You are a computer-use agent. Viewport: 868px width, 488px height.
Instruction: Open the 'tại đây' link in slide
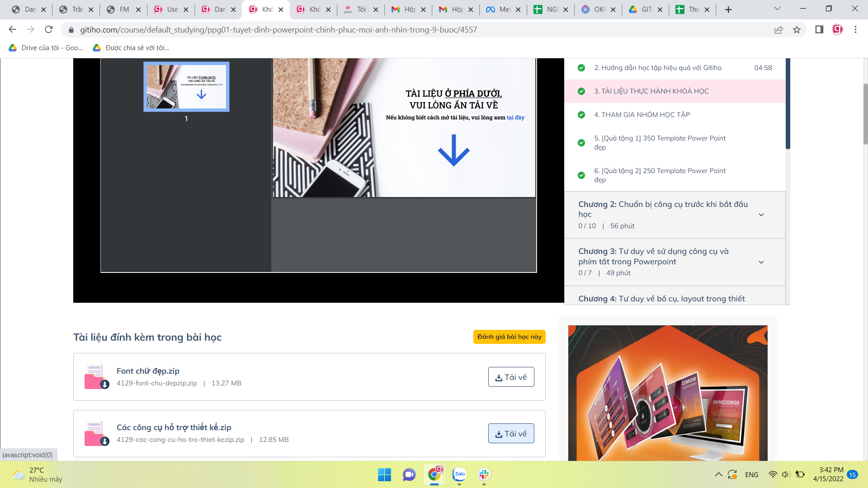click(x=515, y=117)
